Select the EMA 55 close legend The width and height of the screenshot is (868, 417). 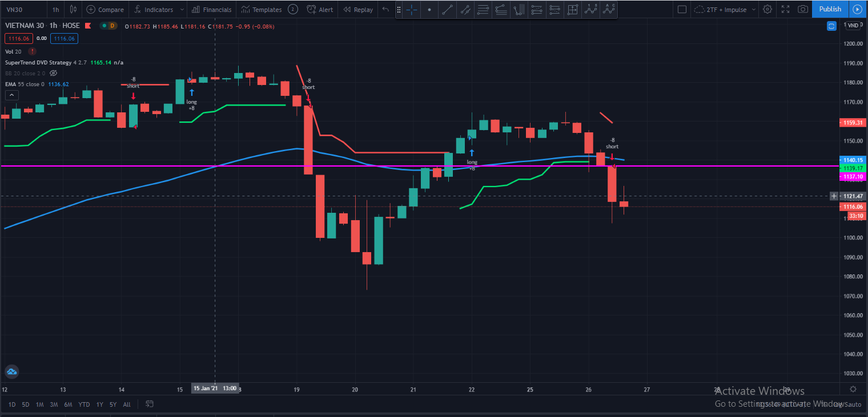pos(24,84)
